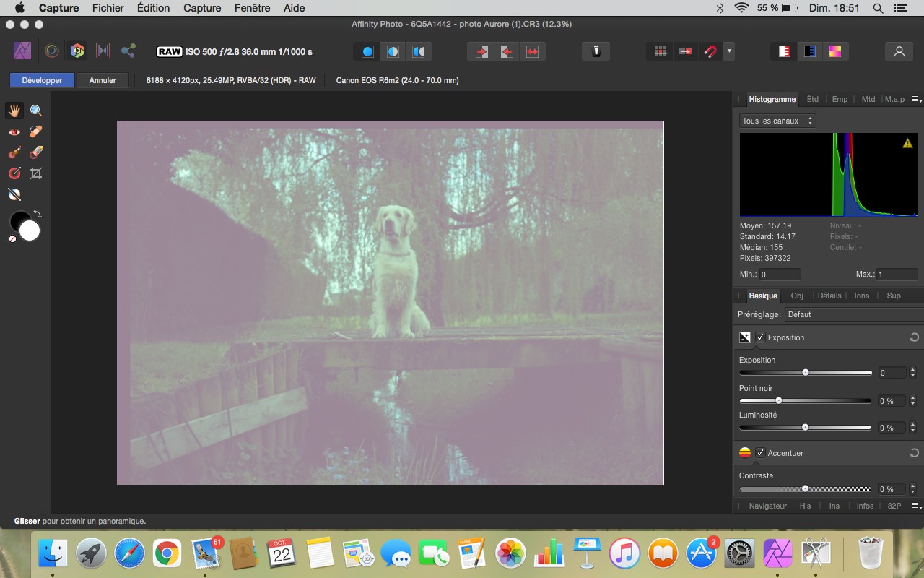
Task: Click the Exposition value stepper
Action: point(913,373)
